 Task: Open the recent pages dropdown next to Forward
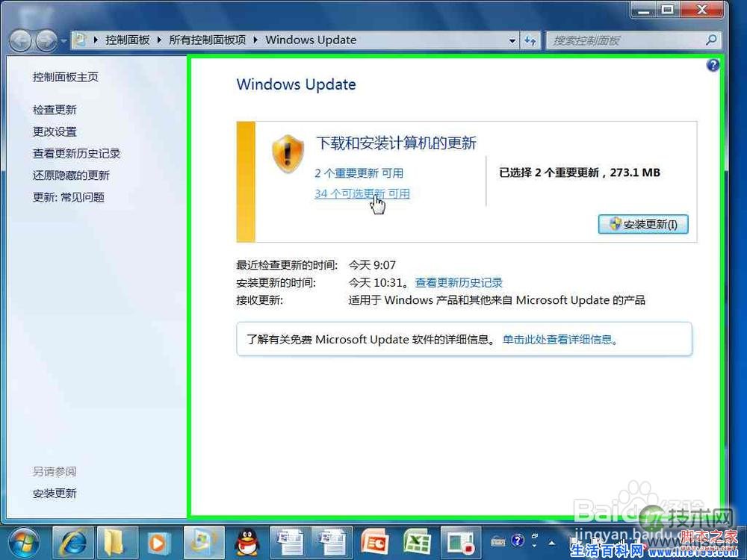click(x=64, y=41)
